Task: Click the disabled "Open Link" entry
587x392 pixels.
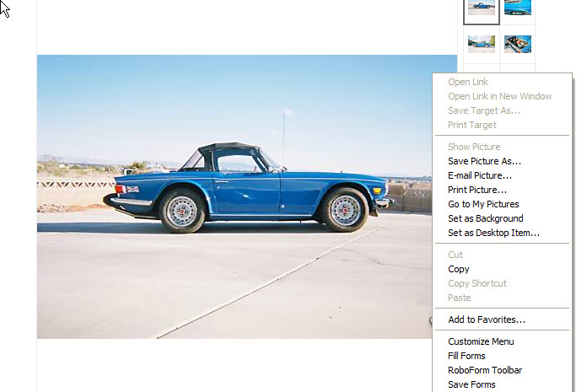Action: pyautogui.click(x=468, y=82)
